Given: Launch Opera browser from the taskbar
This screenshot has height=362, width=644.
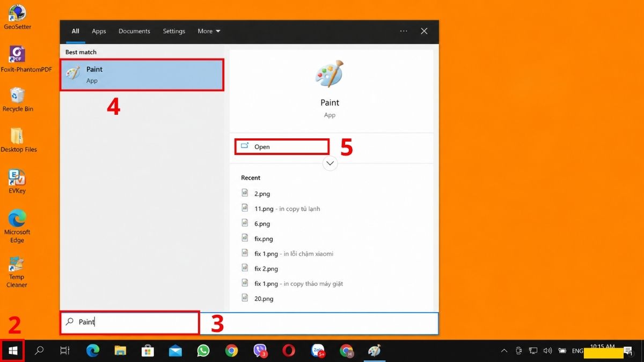Looking at the screenshot, I should click(x=289, y=351).
